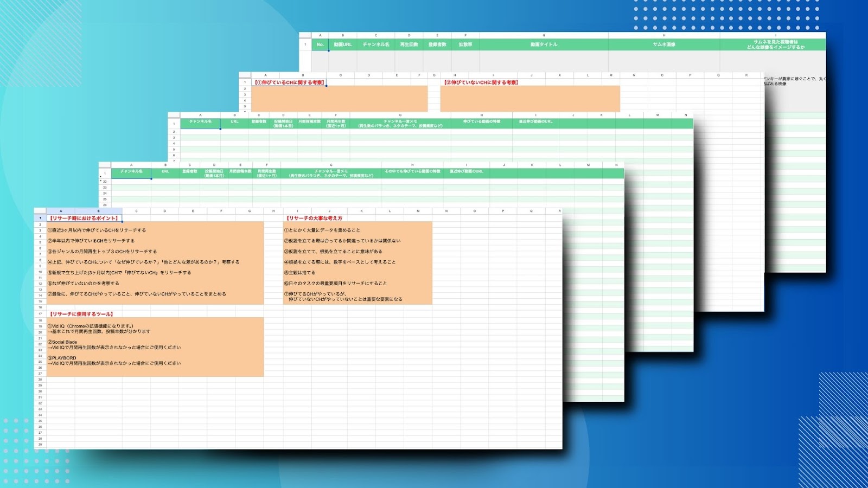
Task: Click the ②Social Blade tool line
Action: [62, 342]
